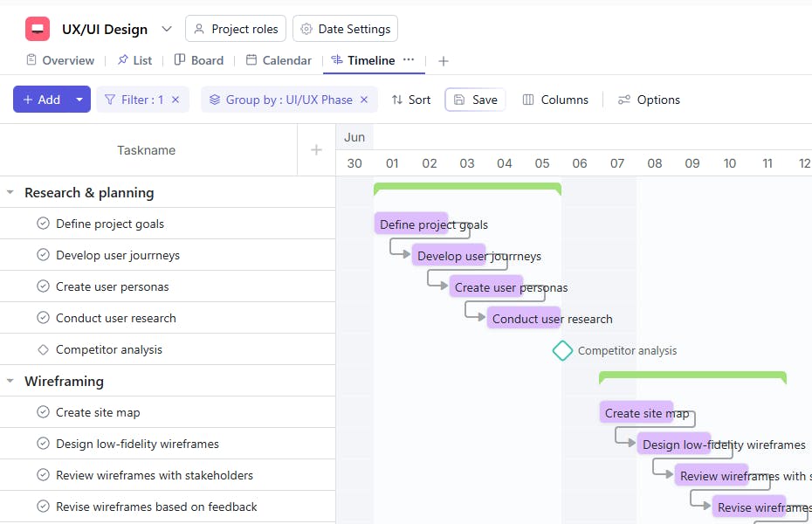Open the Timeline tab's three-dot menu
Viewport: 812px width, 524px height.
click(x=409, y=59)
